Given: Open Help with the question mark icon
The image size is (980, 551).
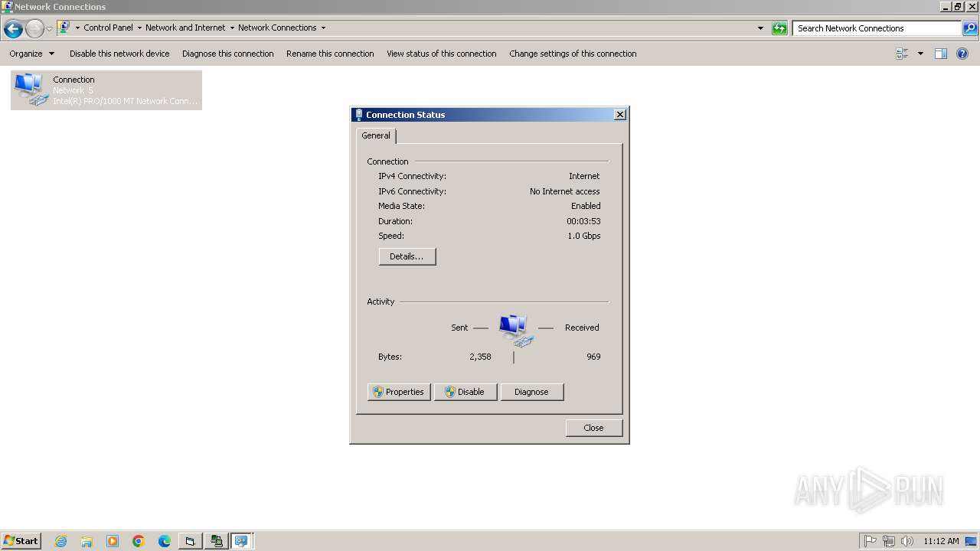Looking at the screenshot, I should pos(962,54).
